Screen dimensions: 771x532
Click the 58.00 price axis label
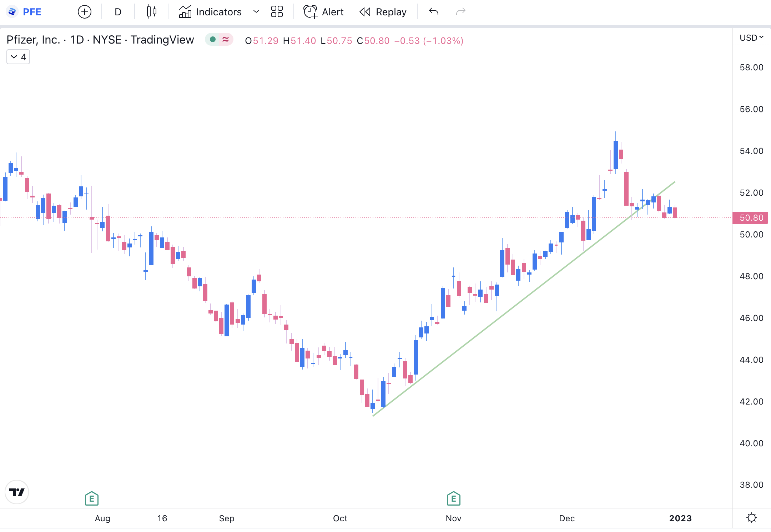coord(751,67)
